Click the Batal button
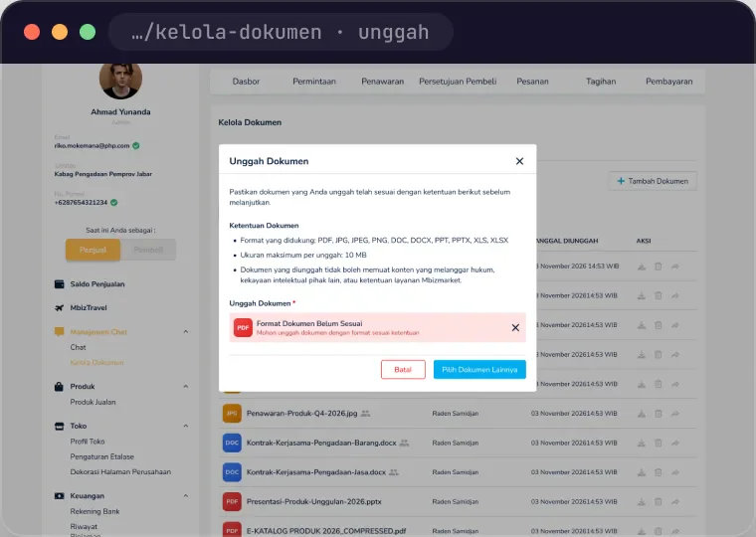 pyautogui.click(x=403, y=370)
